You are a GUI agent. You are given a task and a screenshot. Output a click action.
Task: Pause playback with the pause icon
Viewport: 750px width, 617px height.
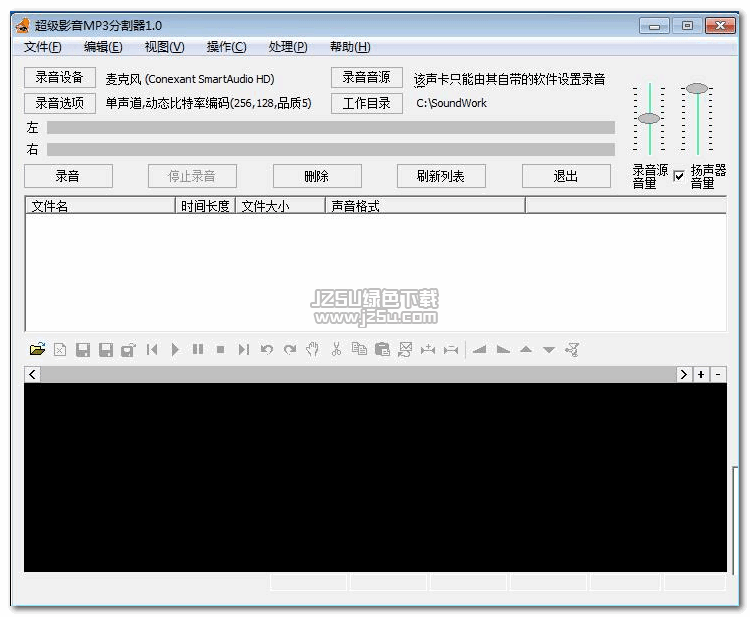point(198,350)
